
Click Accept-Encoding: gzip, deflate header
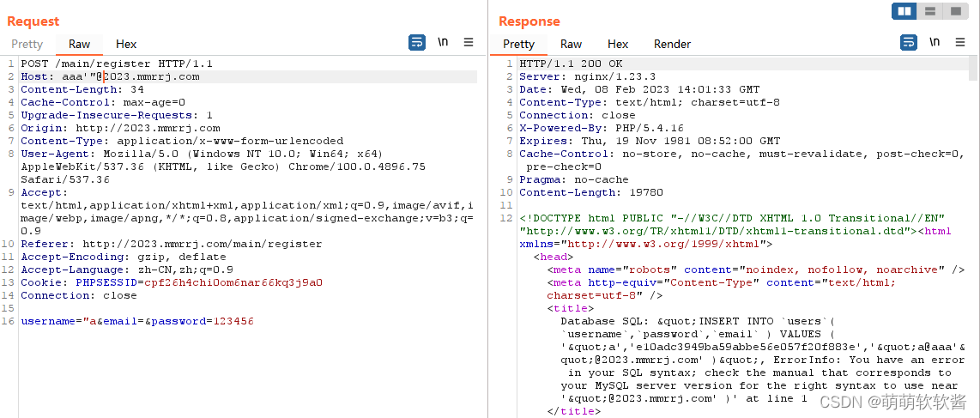point(124,257)
